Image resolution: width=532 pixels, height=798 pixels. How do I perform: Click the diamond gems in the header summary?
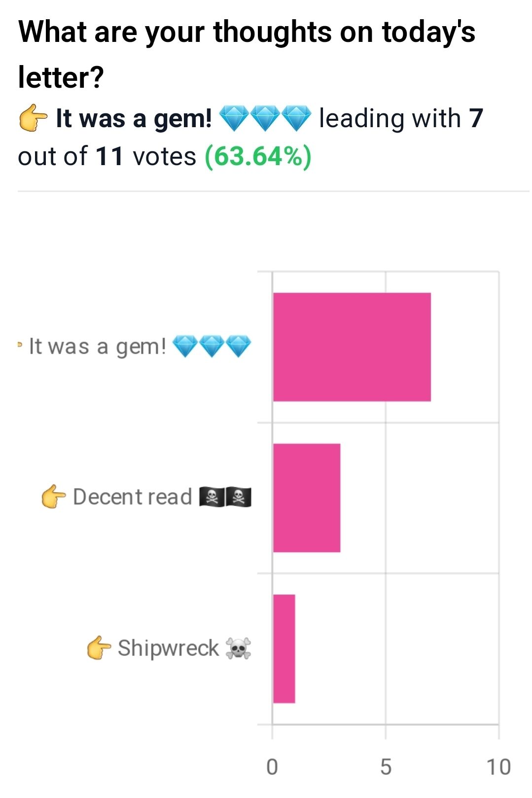[265, 118]
